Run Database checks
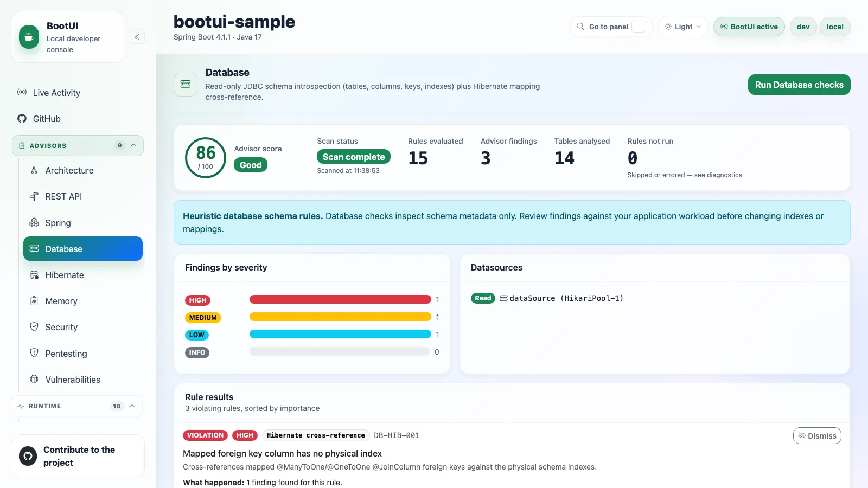The image size is (868, 488). point(799,85)
